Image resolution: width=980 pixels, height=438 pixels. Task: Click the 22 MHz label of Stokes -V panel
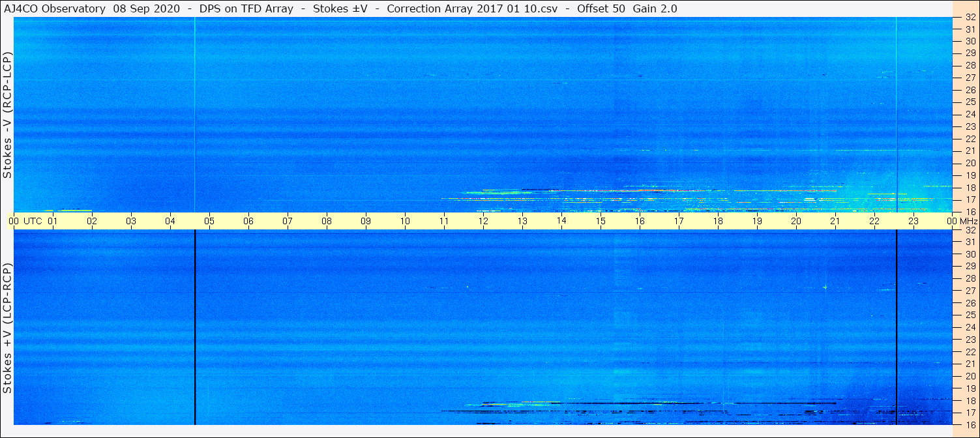970,139
